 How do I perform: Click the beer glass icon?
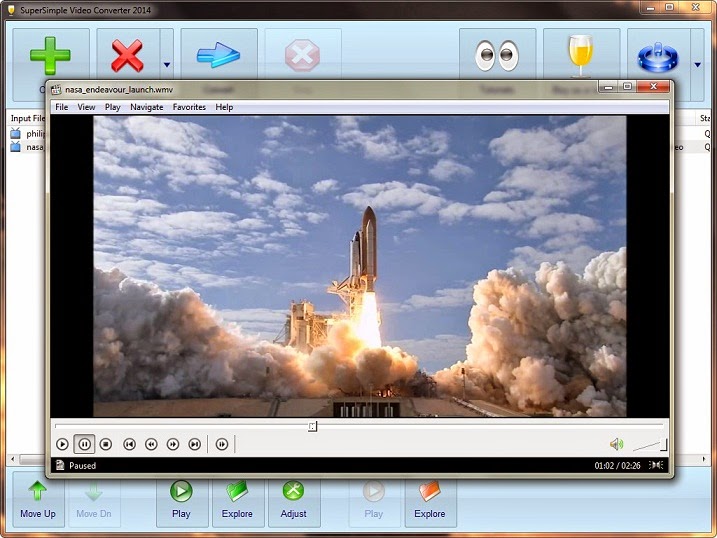coord(581,55)
